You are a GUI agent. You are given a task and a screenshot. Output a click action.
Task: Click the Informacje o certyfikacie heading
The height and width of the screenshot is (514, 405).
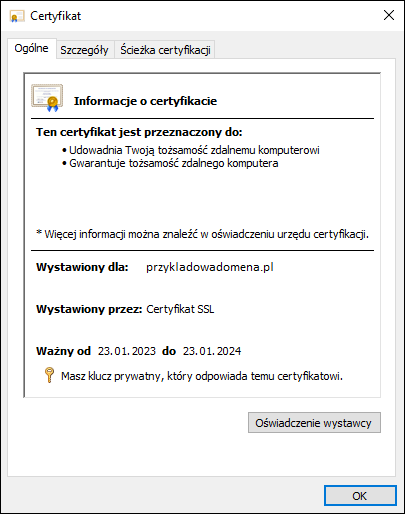click(145, 101)
